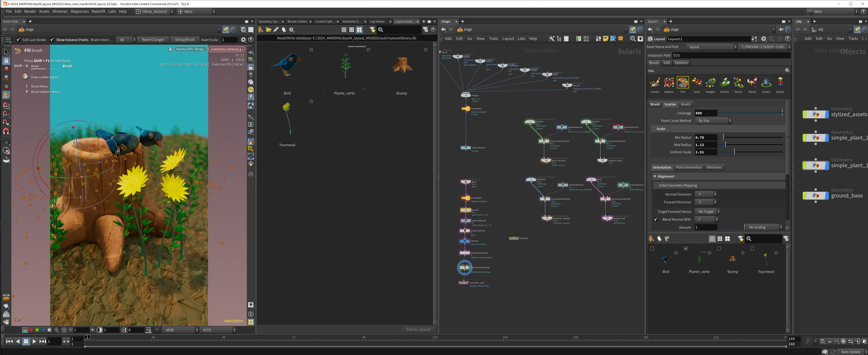
Task: Open Normal Direction dropdown
Action: click(706, 194)
